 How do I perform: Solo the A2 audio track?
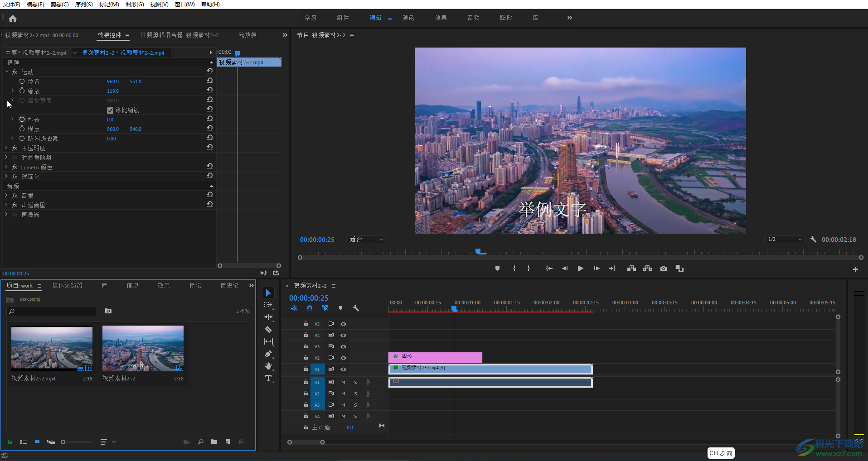point(355,394)
